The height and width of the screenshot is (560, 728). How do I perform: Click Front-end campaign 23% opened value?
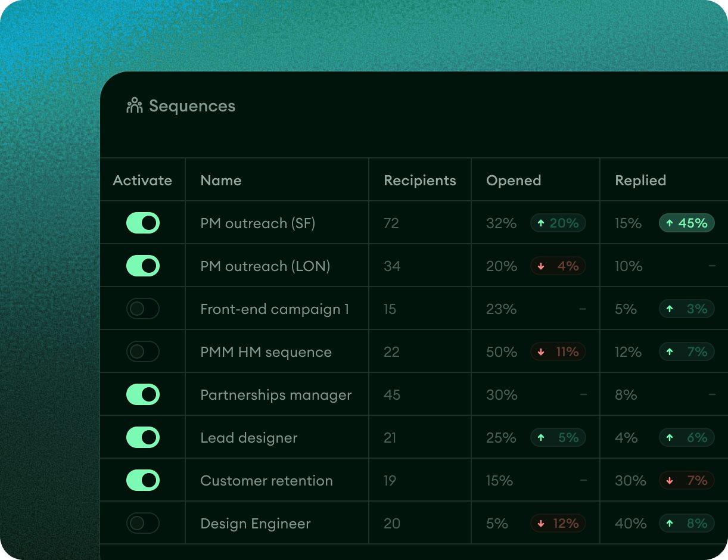coord(502,309)
